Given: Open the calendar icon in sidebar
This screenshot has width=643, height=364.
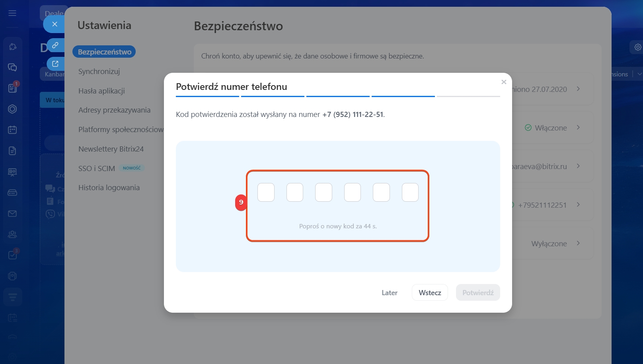Looking at the screenshot, I should point(12,130).
